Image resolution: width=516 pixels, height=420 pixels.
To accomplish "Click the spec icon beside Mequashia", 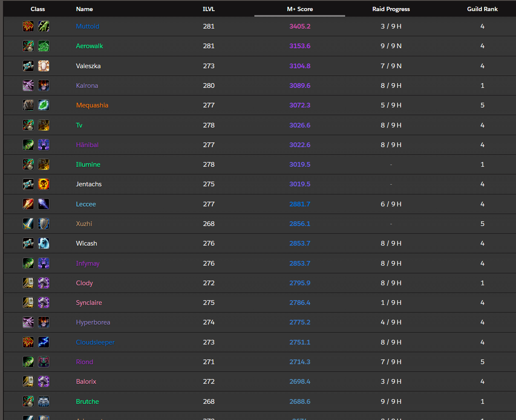I will pos(43,105).
